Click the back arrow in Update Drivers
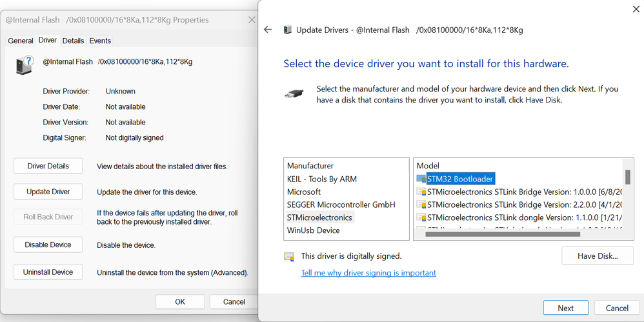The width and height of the screenshot is (644, 322). coord(268,30)
